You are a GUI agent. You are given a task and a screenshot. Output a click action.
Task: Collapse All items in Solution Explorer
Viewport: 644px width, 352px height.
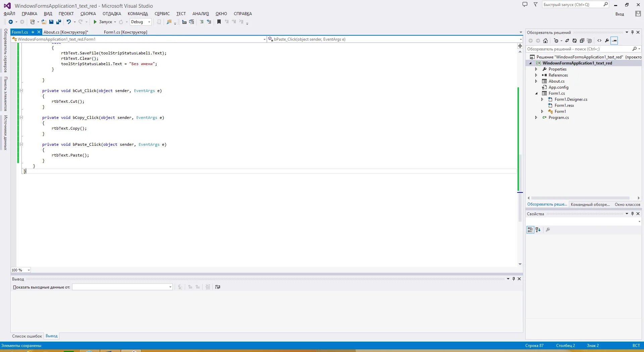click(583, 40)
